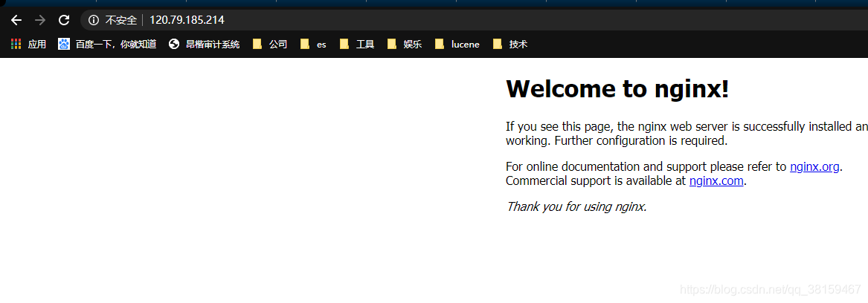Image resolution: width=868 pixels, height=303 pixels.
Task: Click the 不安全 security warning label
Action: 120,21
